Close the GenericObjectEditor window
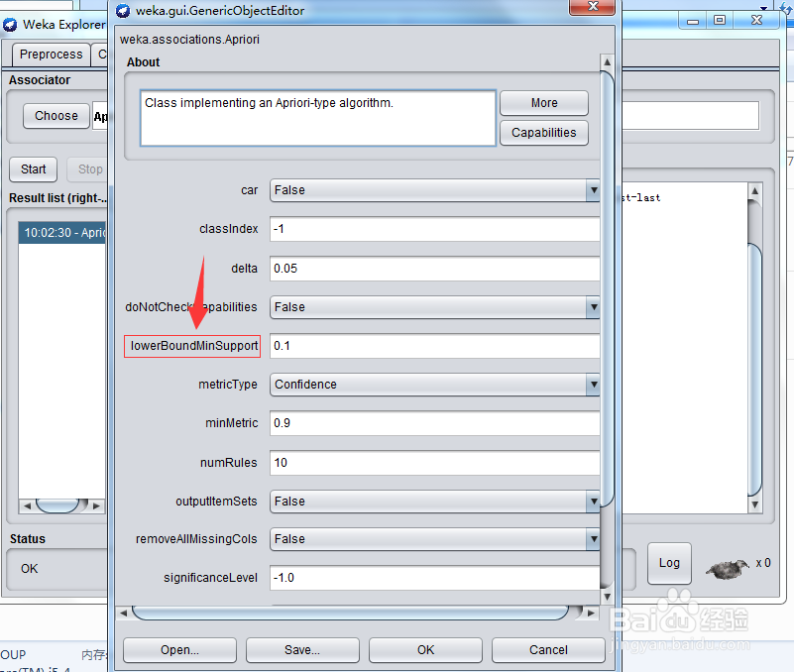This screenshot has height=672, width=794. click(593, 7)
